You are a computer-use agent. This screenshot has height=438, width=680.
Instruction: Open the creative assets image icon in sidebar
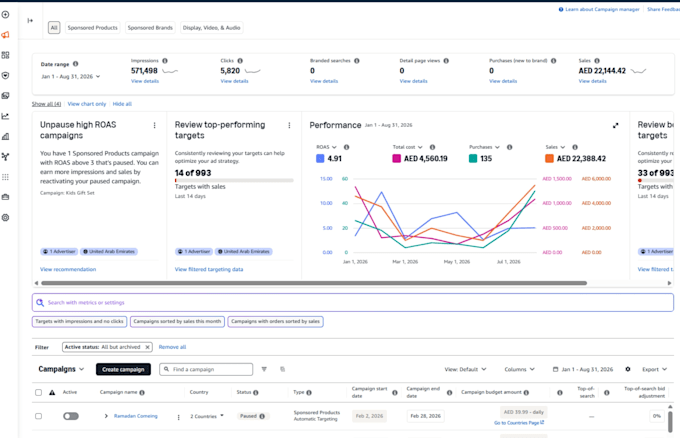6,96
